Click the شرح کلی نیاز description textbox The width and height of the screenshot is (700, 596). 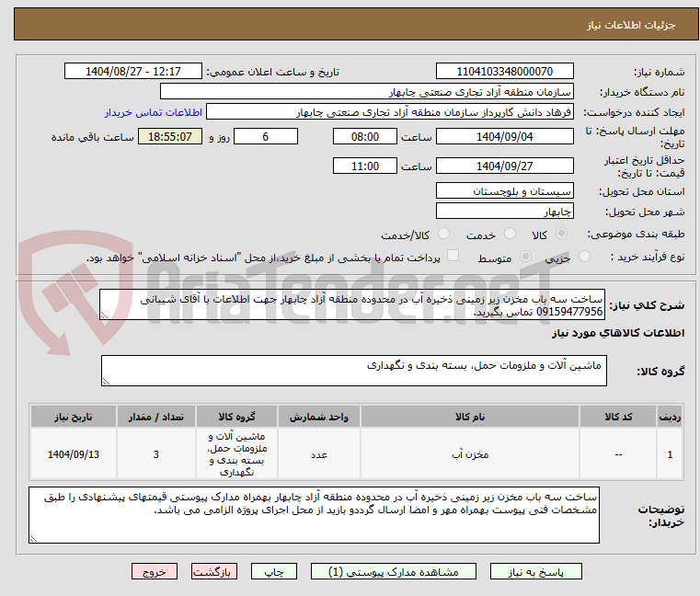coord(352,305)
